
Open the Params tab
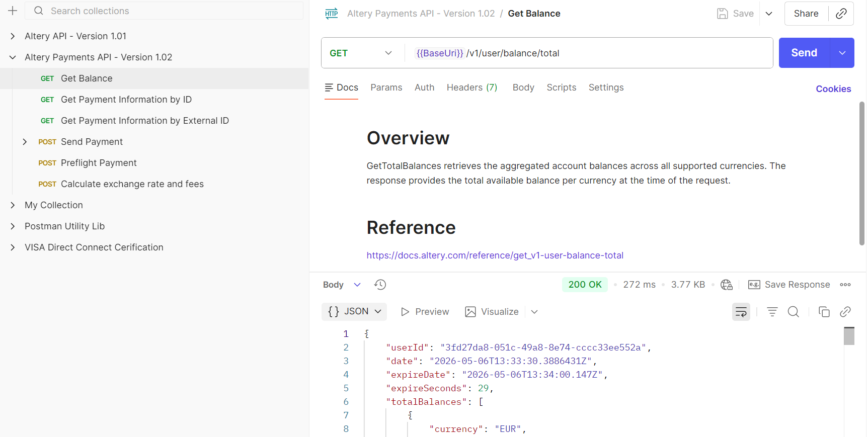pos(386,88)
